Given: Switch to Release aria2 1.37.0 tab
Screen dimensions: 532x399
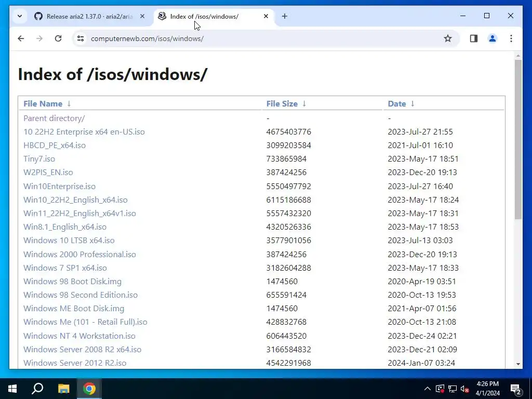Looking at the screenshot, I should [89, 16].
